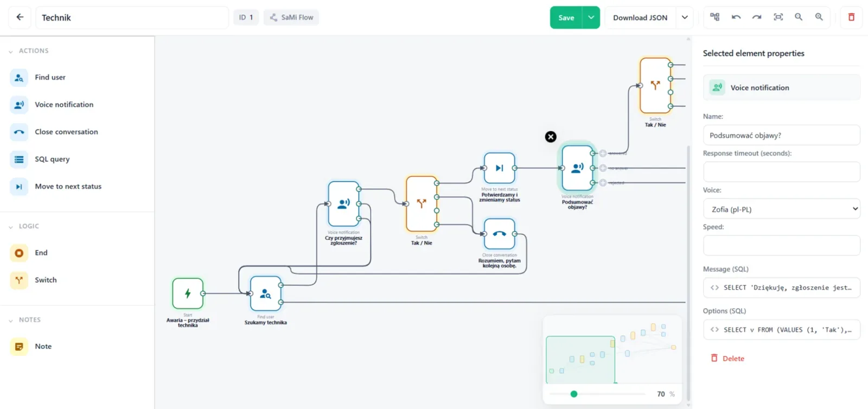Image resolution: width=868 pixels, height=409 pixels.
Task: Click the SaMi Flow badge
Action: click(x=291, y=17)
